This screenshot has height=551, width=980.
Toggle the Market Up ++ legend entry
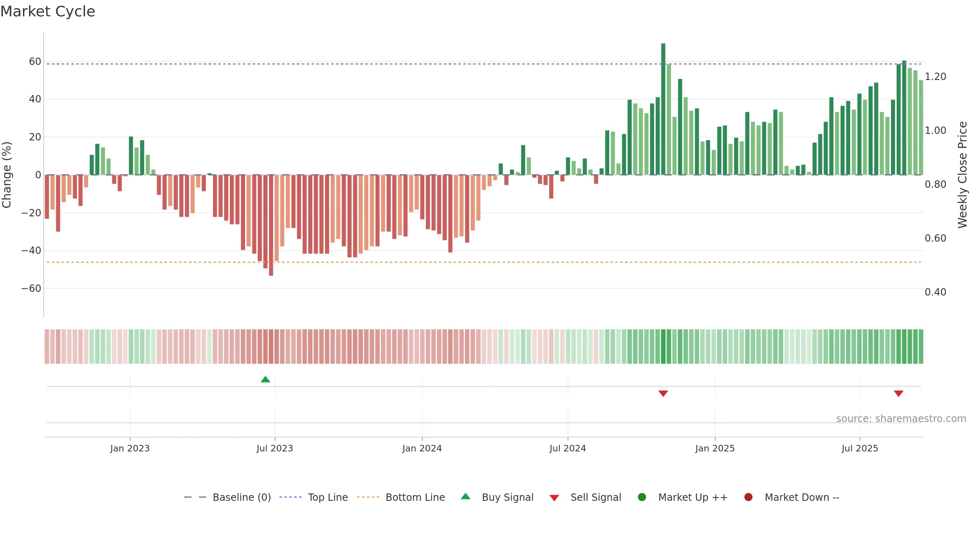(683, 497)
